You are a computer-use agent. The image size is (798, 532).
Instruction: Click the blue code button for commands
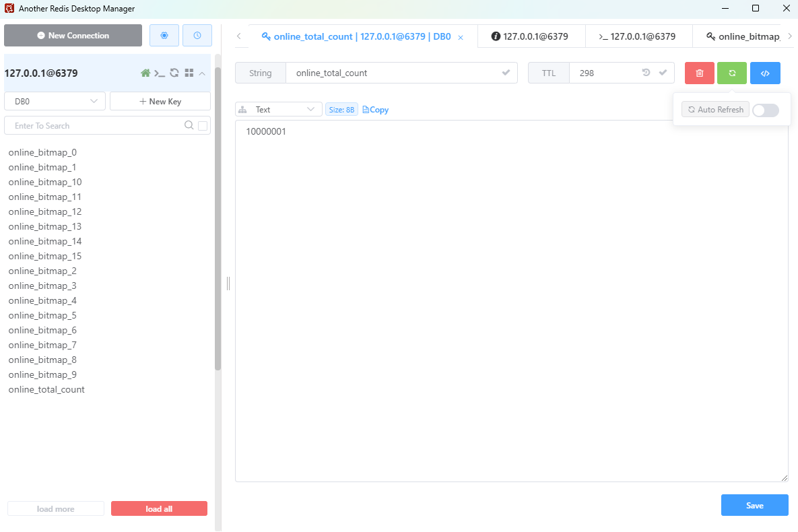click(765, 73)
